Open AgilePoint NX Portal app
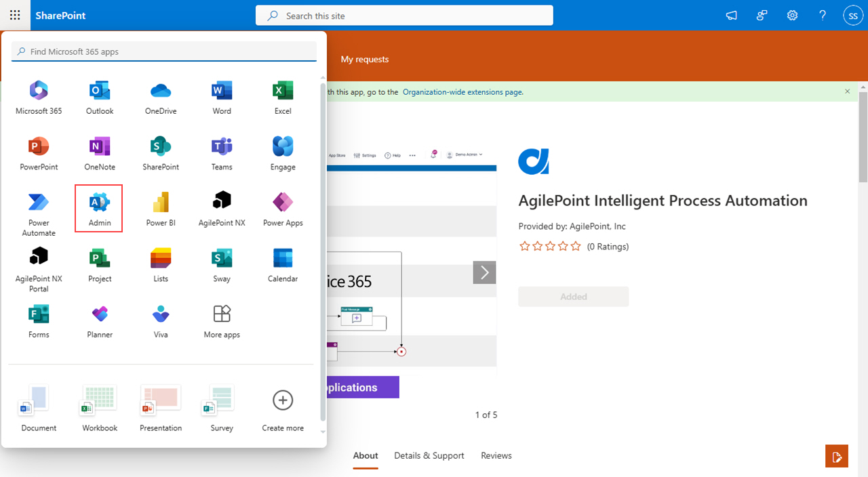This screenshot has width=868, height=477. tap(39, 269)
